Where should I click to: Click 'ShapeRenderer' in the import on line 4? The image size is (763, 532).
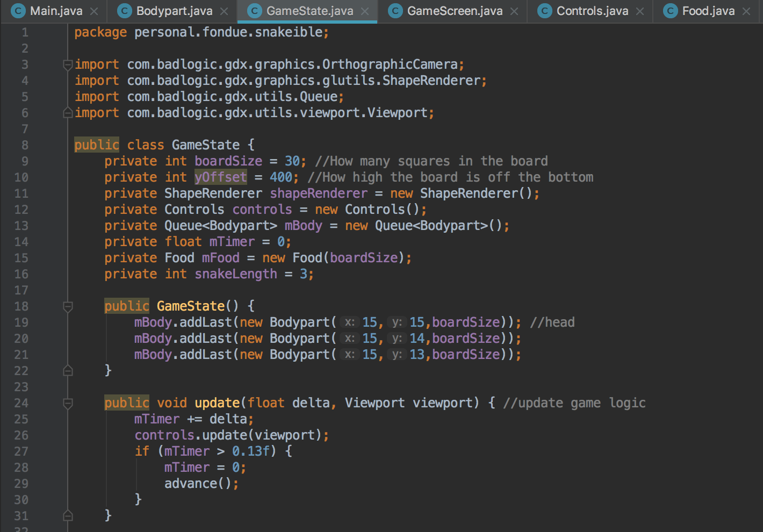pyautogui.click(x=431, y=81)
